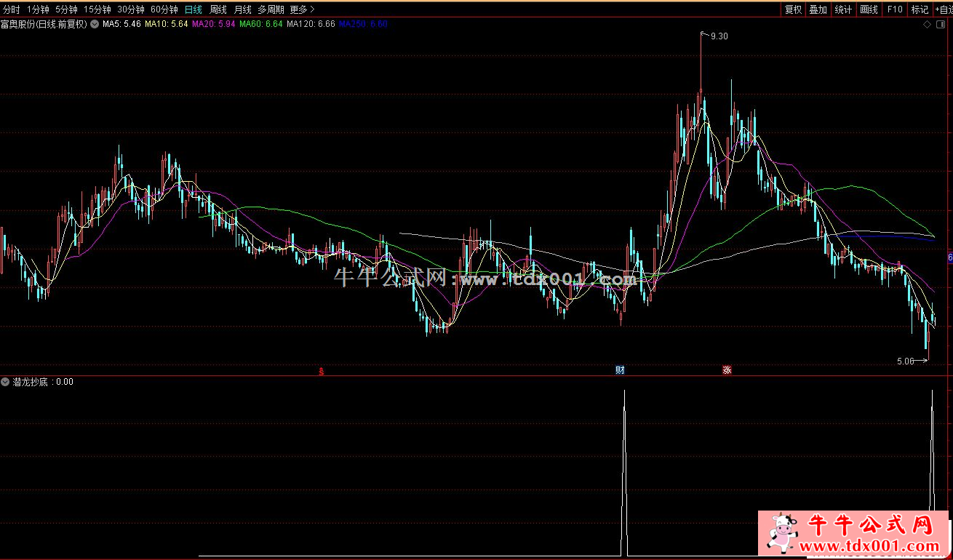Open the 复权 adjustment menu

[x=793, y=9]
